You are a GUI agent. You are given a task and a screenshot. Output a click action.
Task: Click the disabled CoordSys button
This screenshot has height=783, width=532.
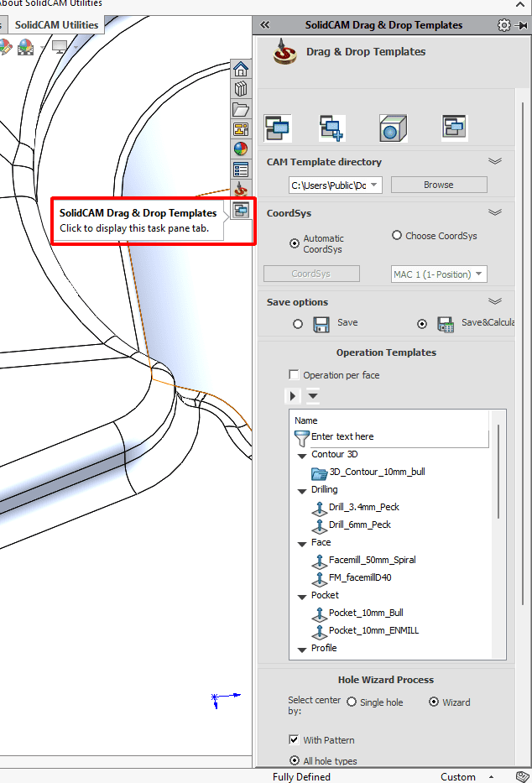[x=311, y=274]
